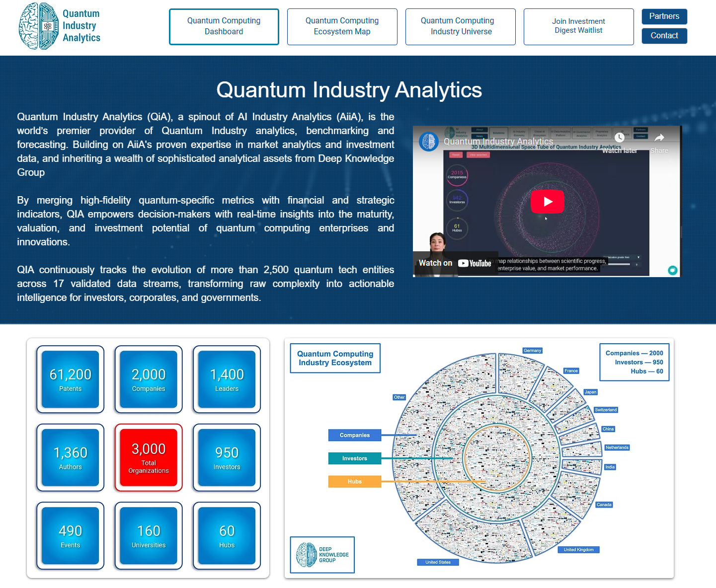Click the video Share arrow icon
The height and width of the screenshot is (588, 716).
[659, 138]
